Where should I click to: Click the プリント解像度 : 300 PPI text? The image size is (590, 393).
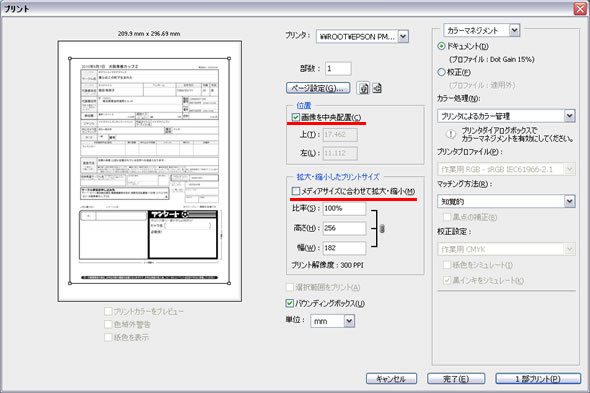(x=327, y=265)
